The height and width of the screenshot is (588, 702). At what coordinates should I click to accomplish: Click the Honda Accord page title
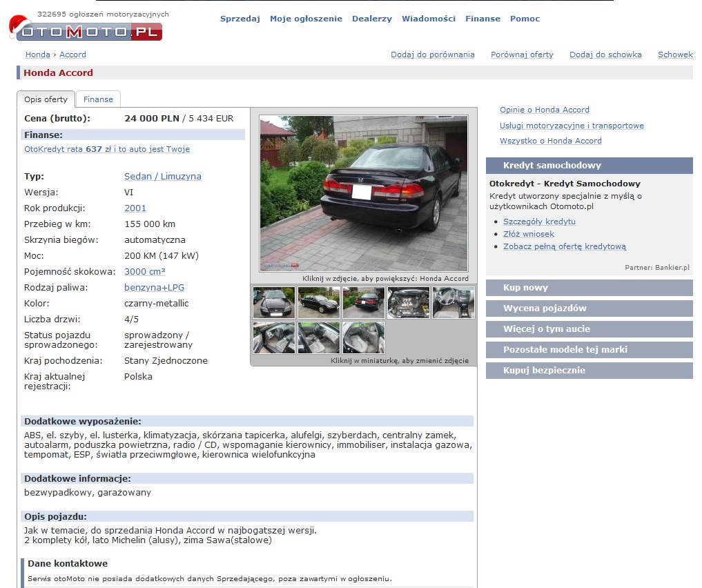[x=58, y=72]
